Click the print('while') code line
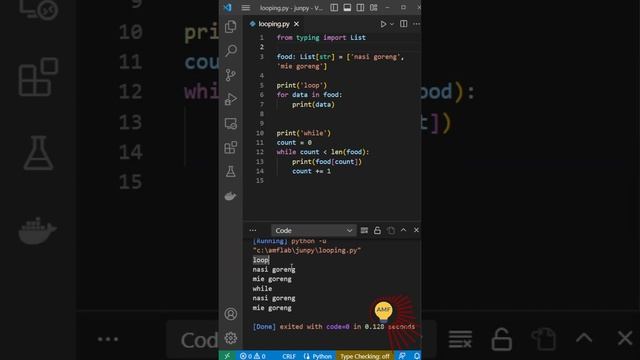 tap(304, 133)
